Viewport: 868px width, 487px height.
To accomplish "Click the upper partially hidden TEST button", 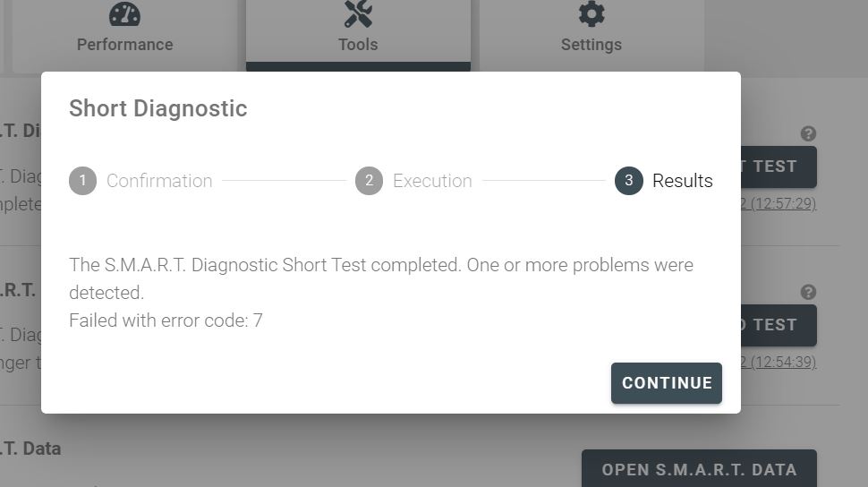I will click(779, 167).
